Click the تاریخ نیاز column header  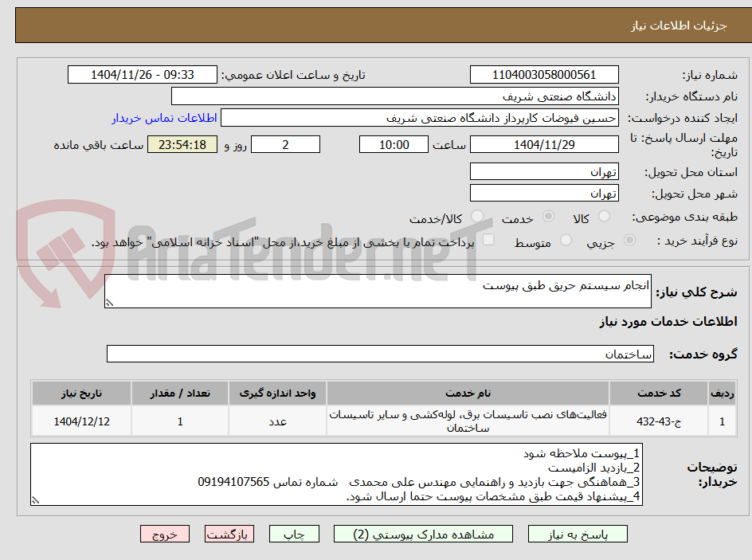(x=81, y=394)
